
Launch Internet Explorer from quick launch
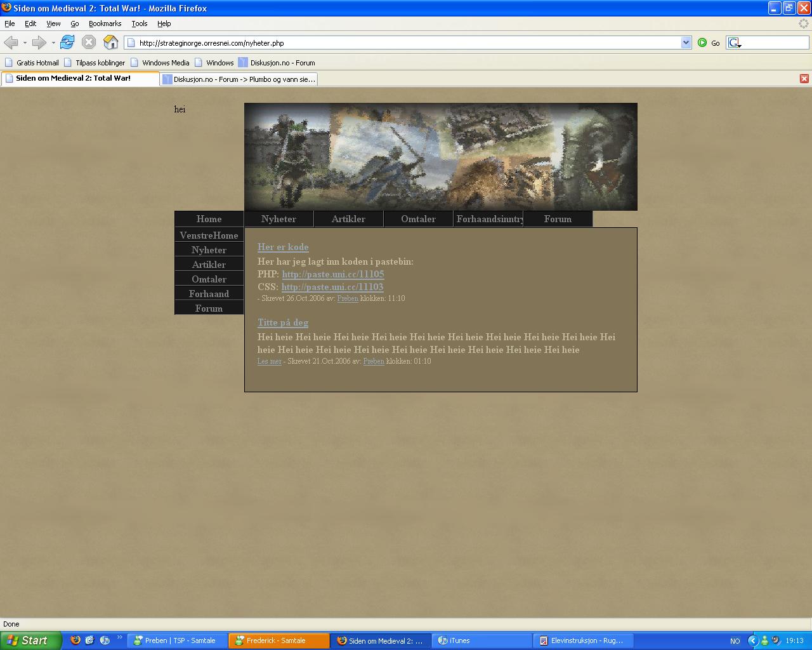90,640
